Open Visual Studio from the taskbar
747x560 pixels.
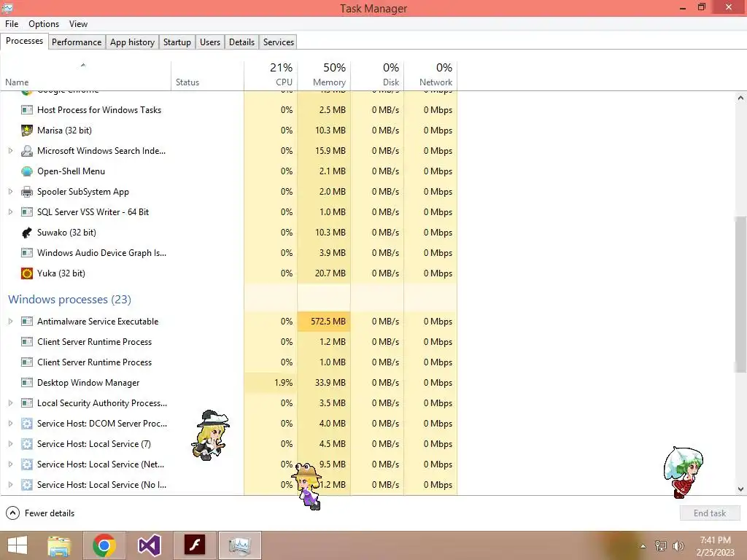[149, 545]
